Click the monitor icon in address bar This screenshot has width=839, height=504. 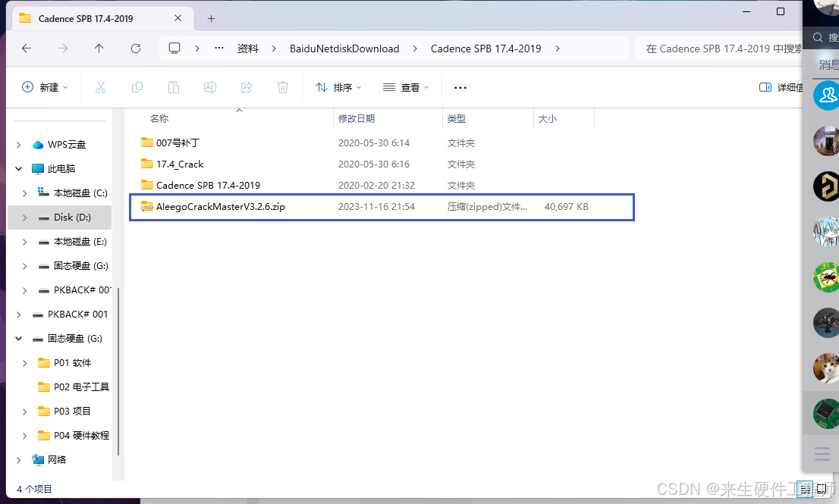point(174,49)
